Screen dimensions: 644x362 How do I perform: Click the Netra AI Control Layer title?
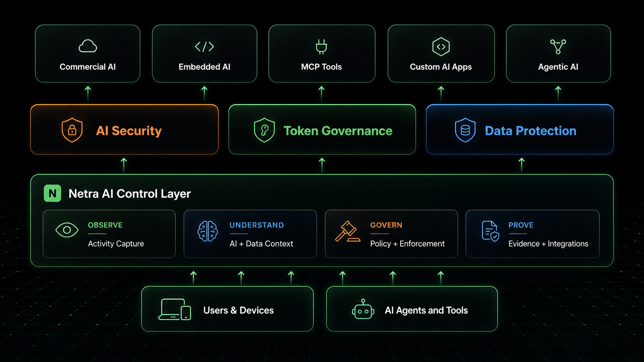coord(129,194)
